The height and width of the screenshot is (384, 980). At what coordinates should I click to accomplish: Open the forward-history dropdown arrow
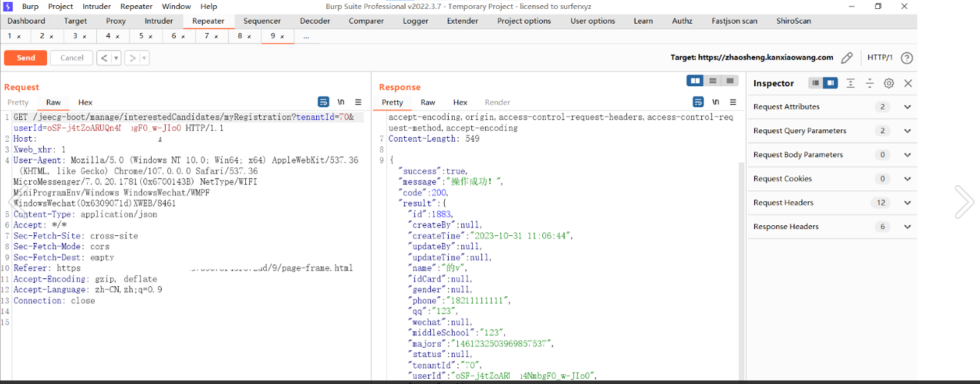point(144,58)
